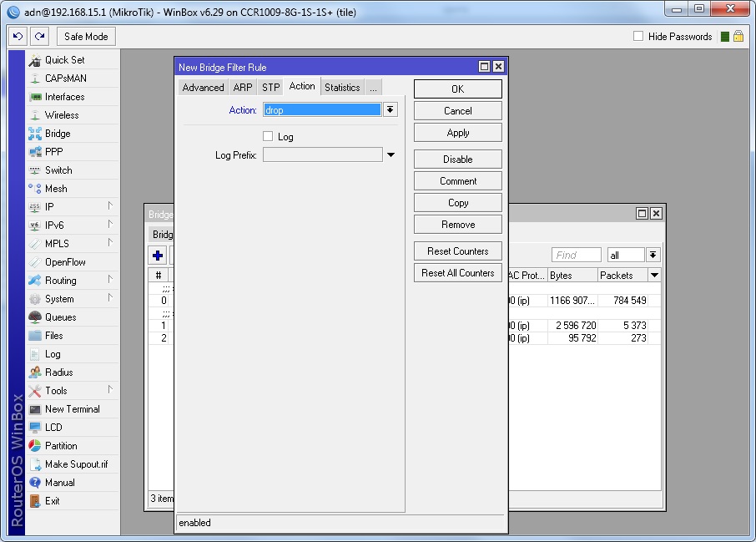The height and width of the screenshot is (542, 756).
Task: Click the undo arrow icon in toolbar
Action: [18, 37]
